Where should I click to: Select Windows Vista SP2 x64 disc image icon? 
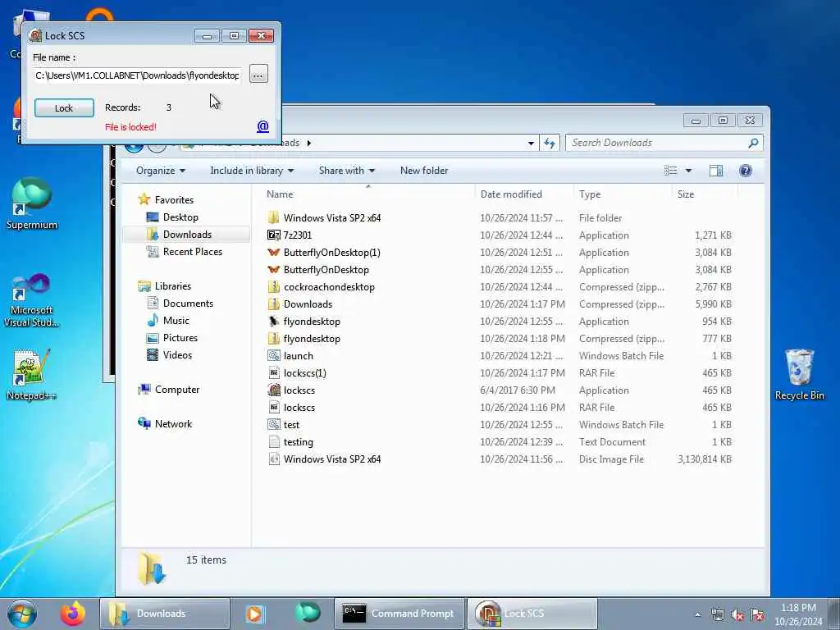273,459
